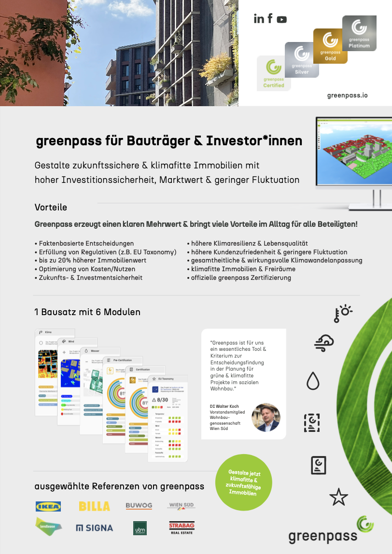Click 'offizielle greenpass Zertifizierung' bullet
The image size is (392, 554).
tap(239, 277)
